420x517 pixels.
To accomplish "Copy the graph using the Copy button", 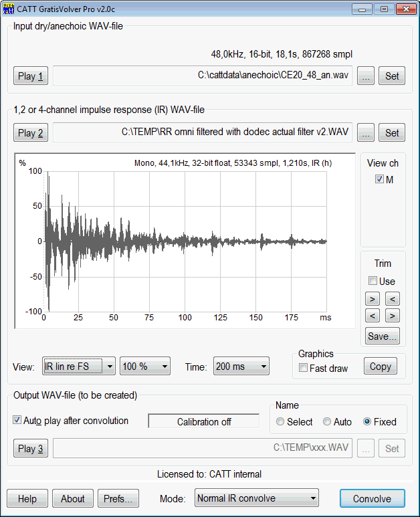I will click(x=380, y=367).
